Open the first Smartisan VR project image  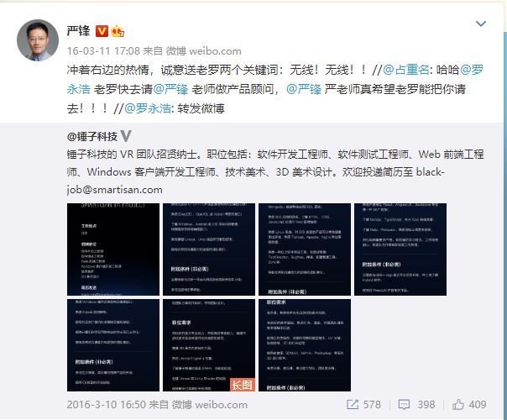tap(113, 249)
